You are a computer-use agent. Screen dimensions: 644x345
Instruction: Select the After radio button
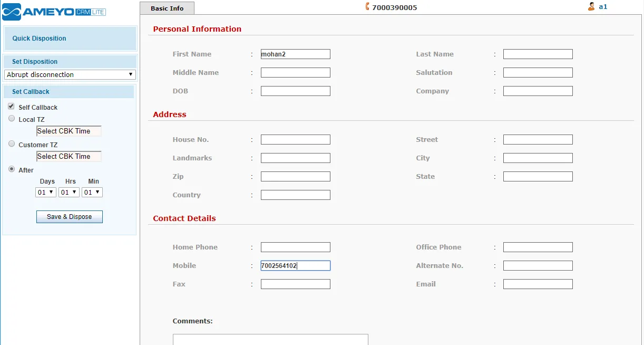pyautogui.click(x=12, y=169)
